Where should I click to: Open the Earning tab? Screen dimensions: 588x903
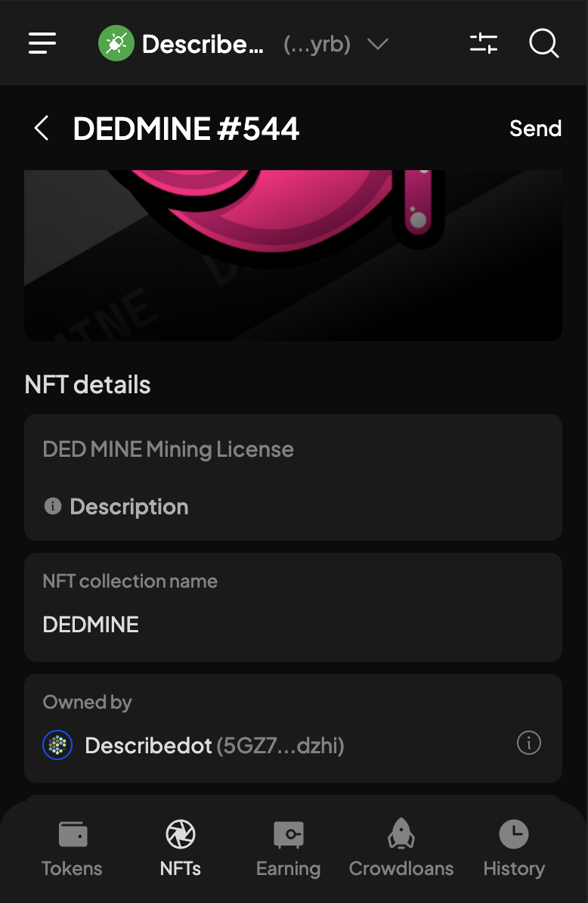[288, 849]
